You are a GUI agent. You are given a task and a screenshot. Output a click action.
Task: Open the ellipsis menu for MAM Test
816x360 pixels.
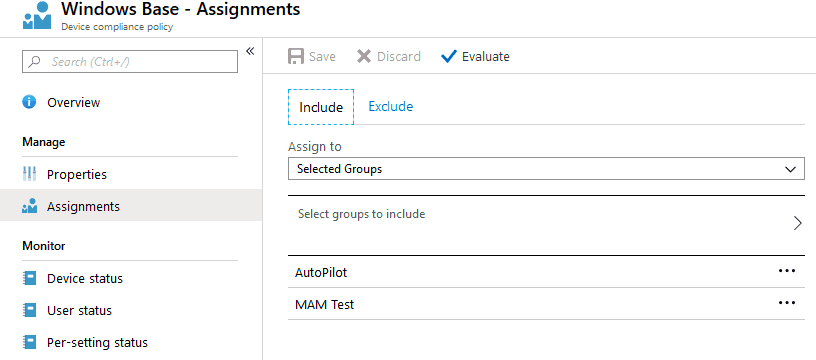[x=787, y=303]
